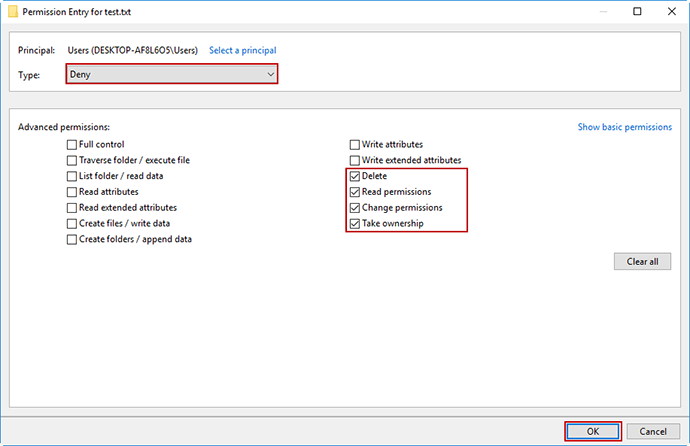Viewport: 690px width, 446px height.
Task: Click title text Permission Entry for test.txt
Action: pyautogui.click(x=77, y=12)
